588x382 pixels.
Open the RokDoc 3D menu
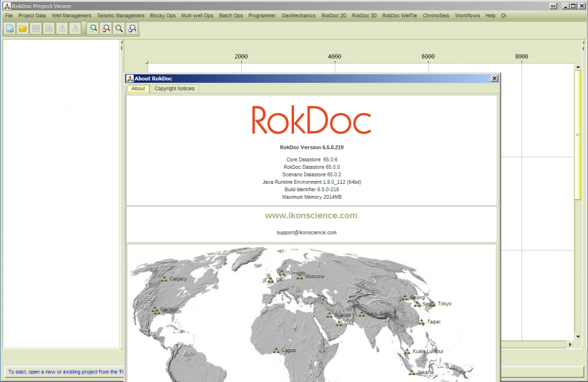364,16
